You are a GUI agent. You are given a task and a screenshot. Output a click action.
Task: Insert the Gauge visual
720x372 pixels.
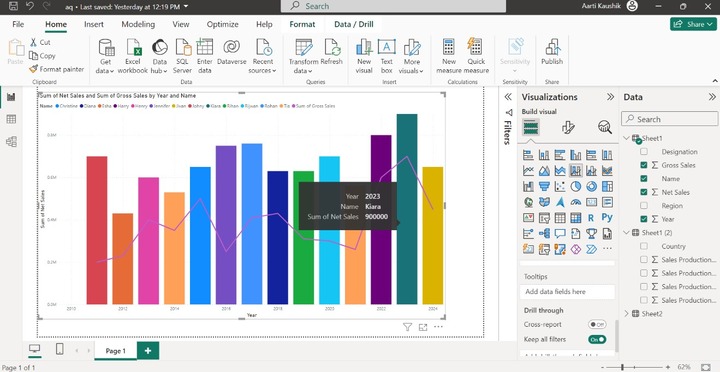[576, 202]
